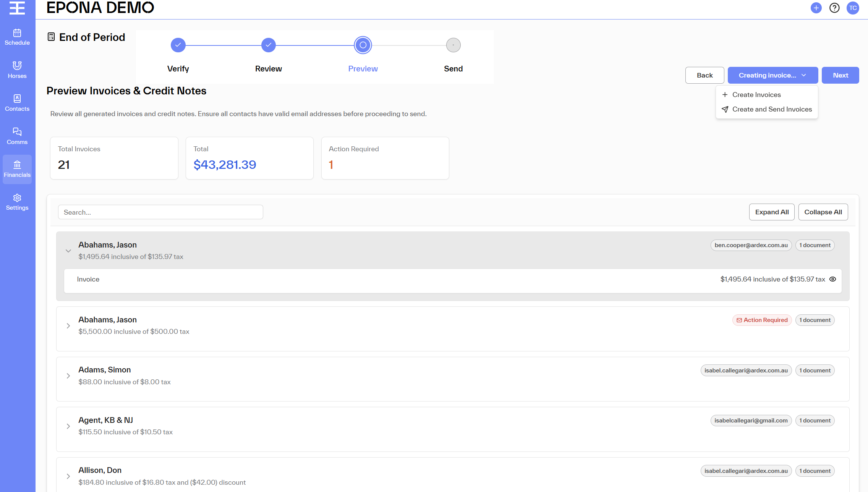This screenshot has height=492, width=868.
Task: Expand the Adams, Simon row
Action: pyautogui.click(x=68, y=376)
